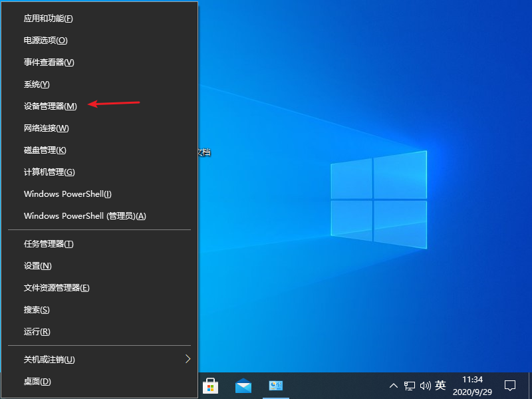Viewport: 532px width, 399px height.
Task: Show hidden tray icons with the chevron
Action: pos(394,386)
